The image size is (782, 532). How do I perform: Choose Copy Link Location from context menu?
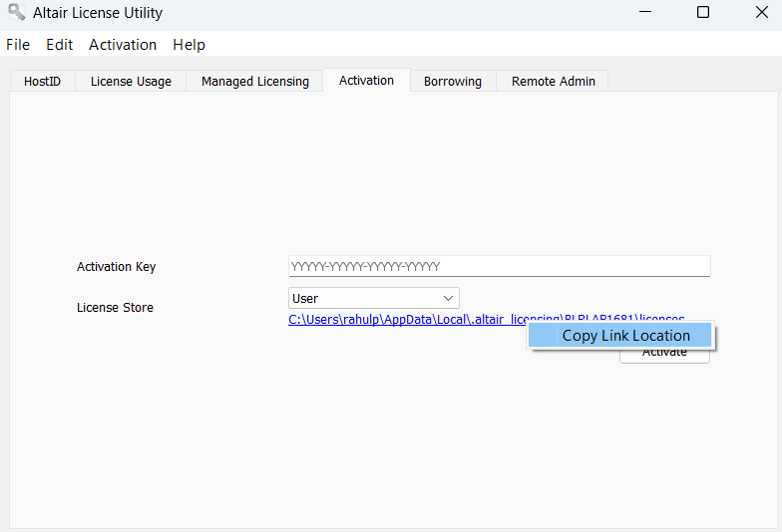(x=625, y=336)
